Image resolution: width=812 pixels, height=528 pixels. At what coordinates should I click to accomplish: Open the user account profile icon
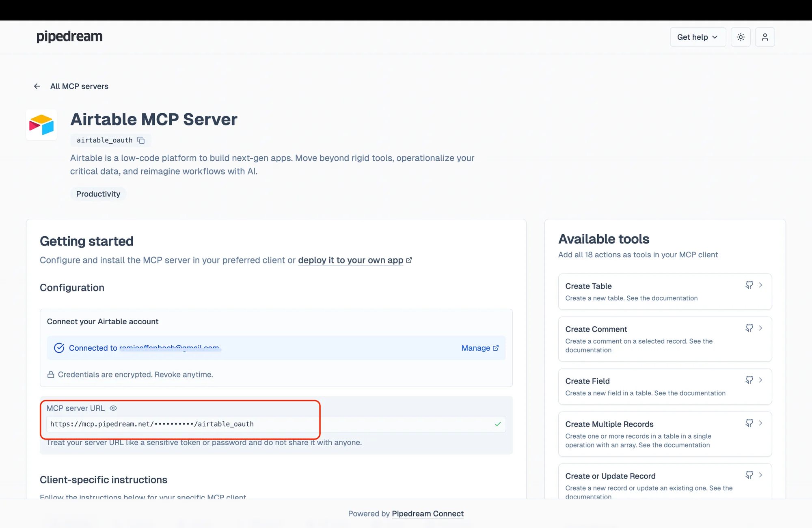(764, 37)
